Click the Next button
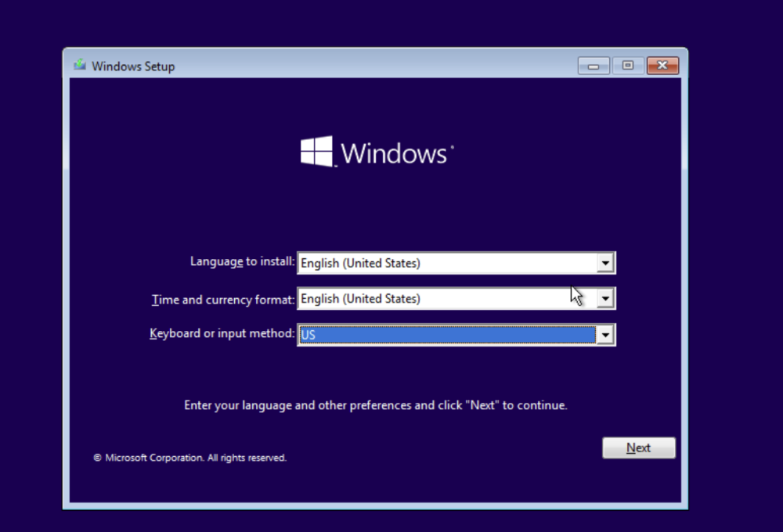This screenshot has height=532, width=783. pyautogui.click(x=639, y=448)
